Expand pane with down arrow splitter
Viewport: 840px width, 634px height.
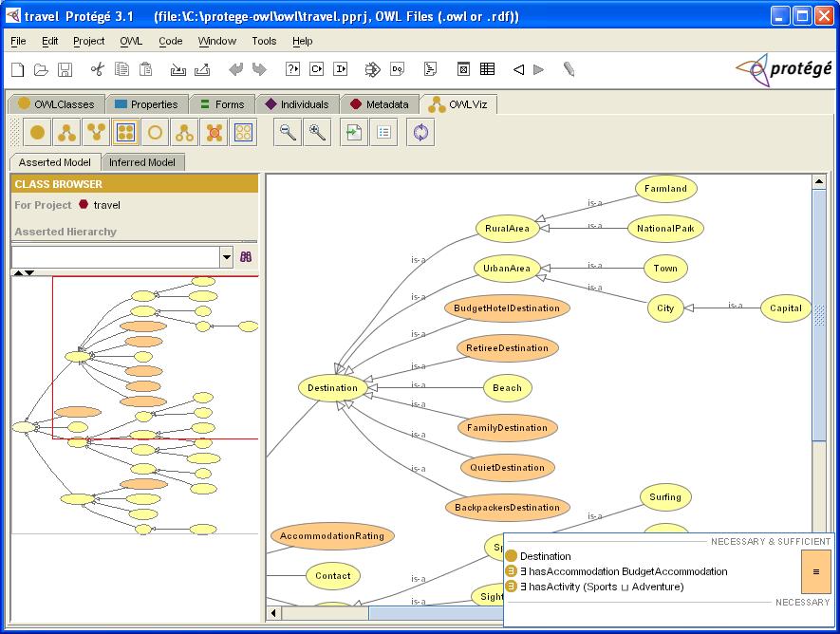29,273
